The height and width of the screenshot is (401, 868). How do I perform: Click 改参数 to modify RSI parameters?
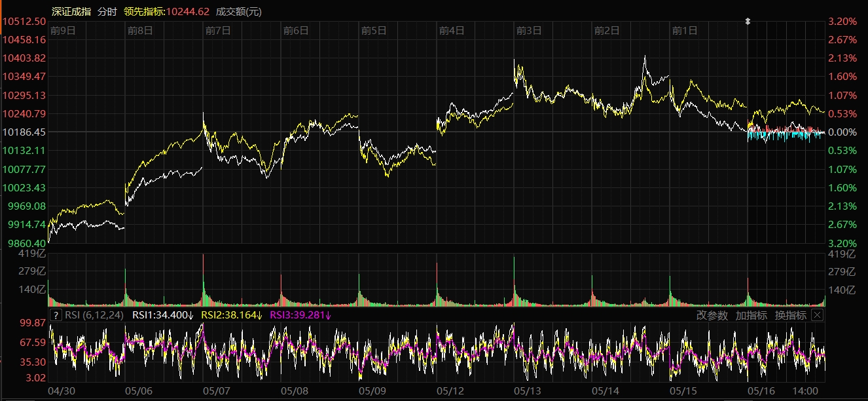click(x=712, y=315)
